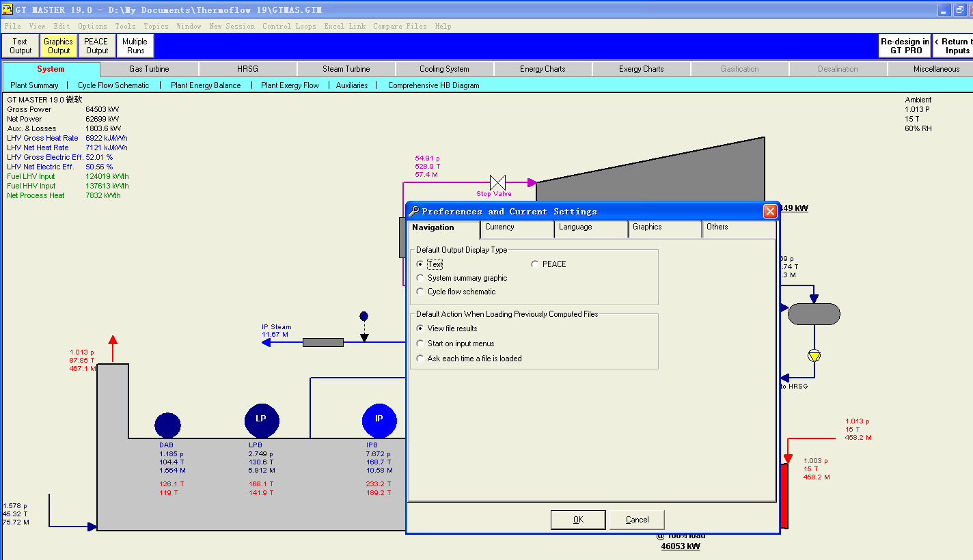Screen dimensions: 973x560
Task: Click the PEACE Output toolbar button
Action: tap(96, 46)
